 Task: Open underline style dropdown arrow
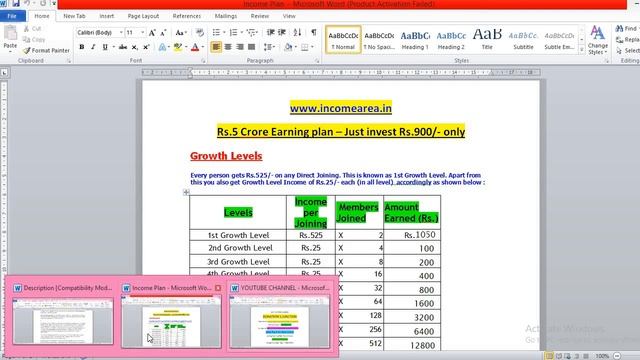tap(113, 47)
